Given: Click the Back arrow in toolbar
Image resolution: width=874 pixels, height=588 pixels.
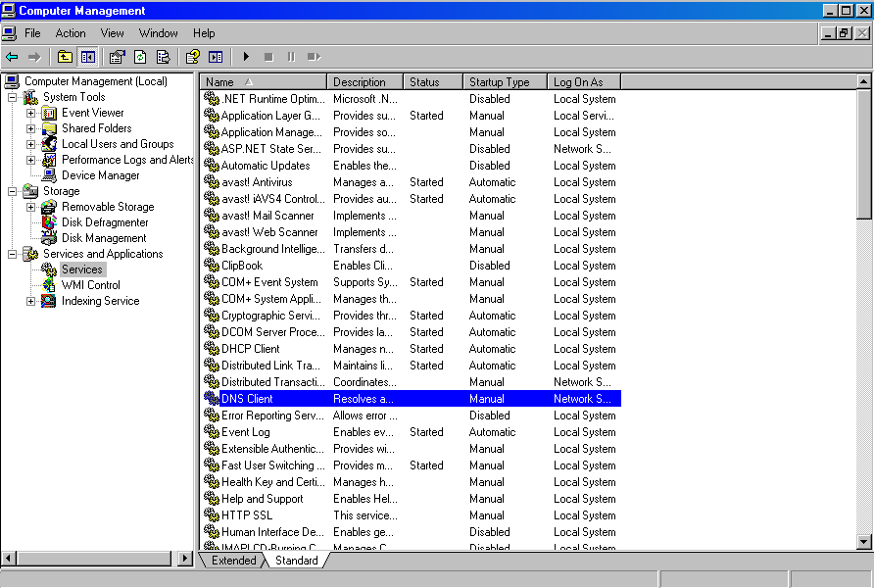Looking at the screenshot, I should pyautogui.click(x=13, y=57).
